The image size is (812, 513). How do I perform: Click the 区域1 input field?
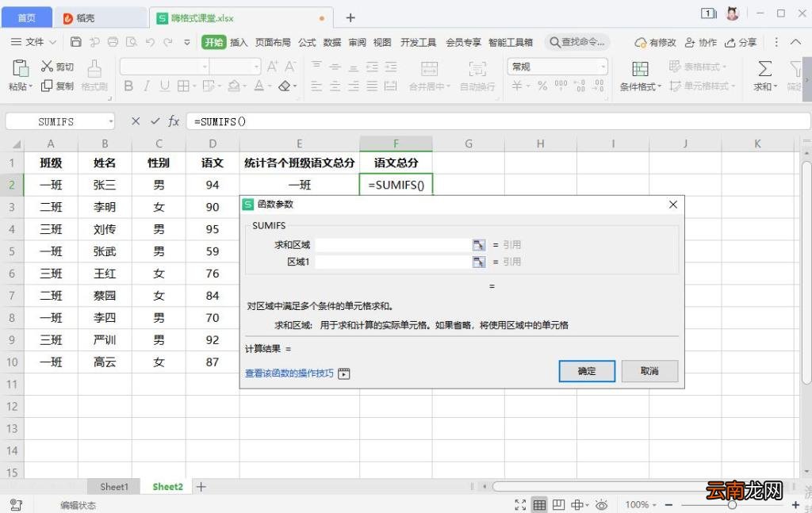(x=393, y=262)
